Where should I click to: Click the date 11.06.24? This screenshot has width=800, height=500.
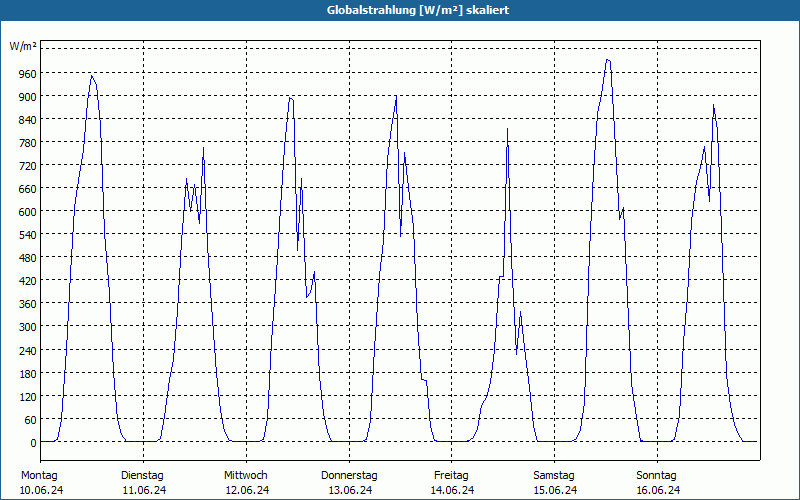[144, 491]
